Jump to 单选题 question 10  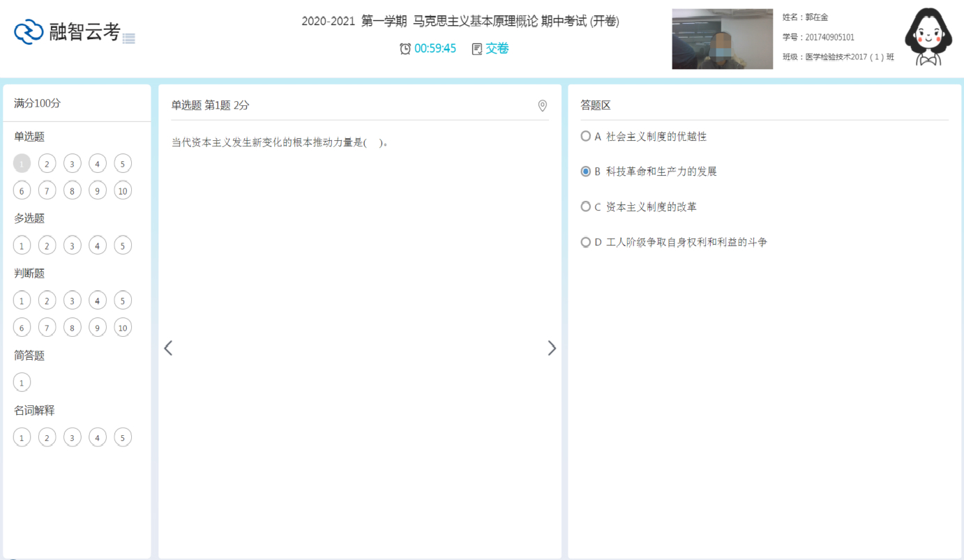(123, 191)
